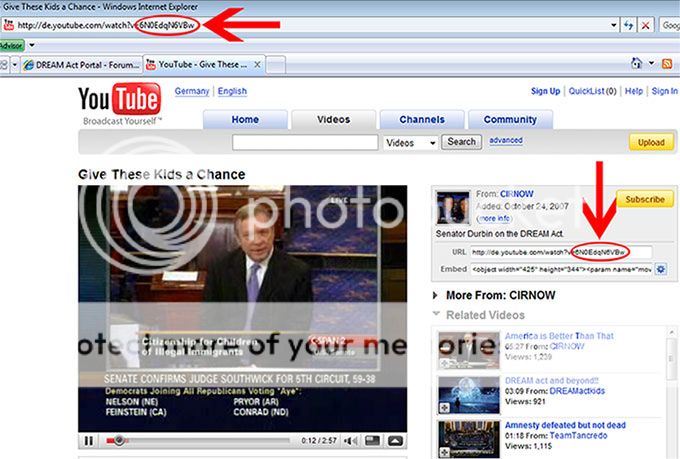
Task: Click the YouTube logo
Action: 120,100
